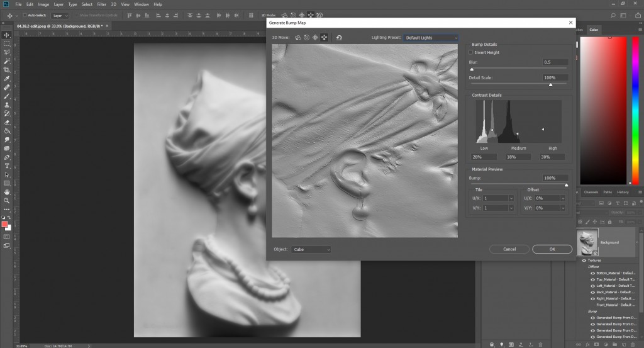Select the Healing Brush tool

tap(6, 87)
